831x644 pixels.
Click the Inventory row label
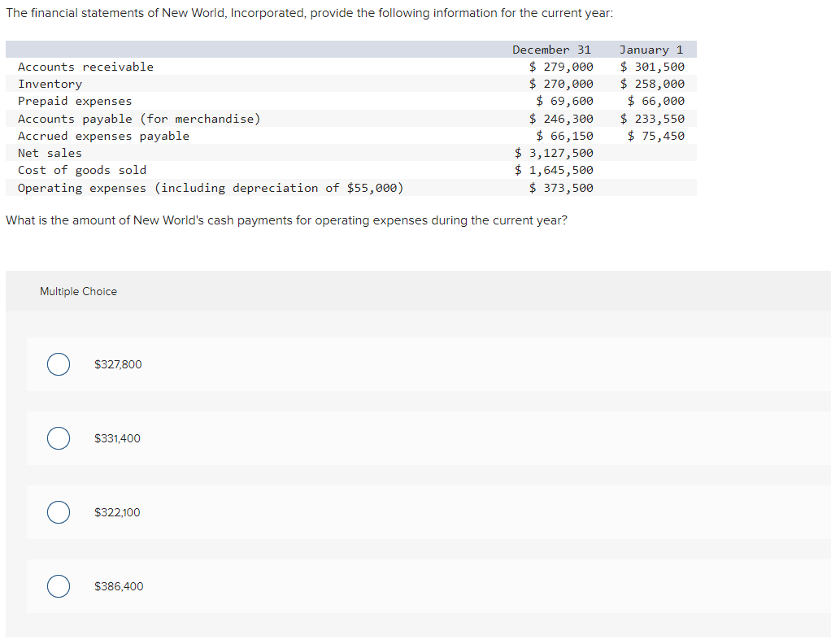[x=50, y=85]
